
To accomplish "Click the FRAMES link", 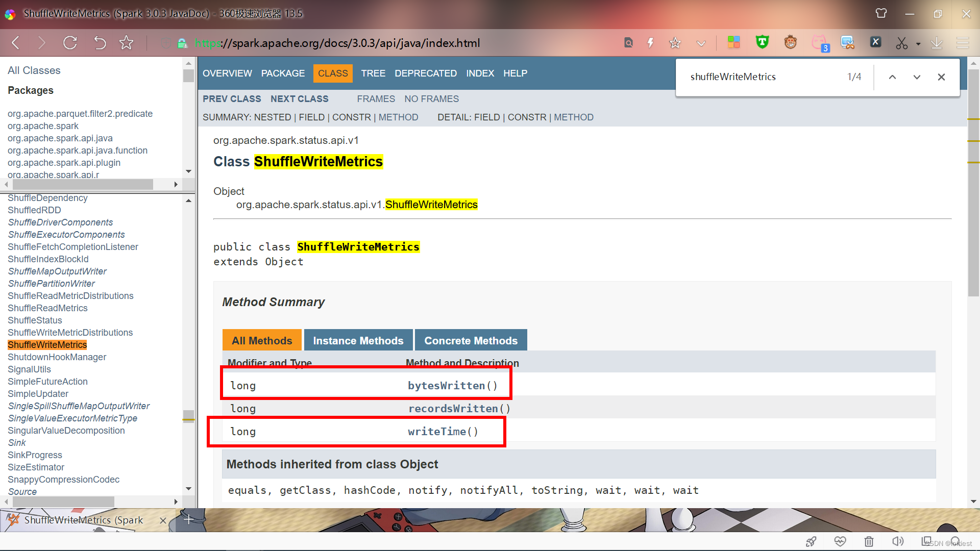I will coord(376,99).
